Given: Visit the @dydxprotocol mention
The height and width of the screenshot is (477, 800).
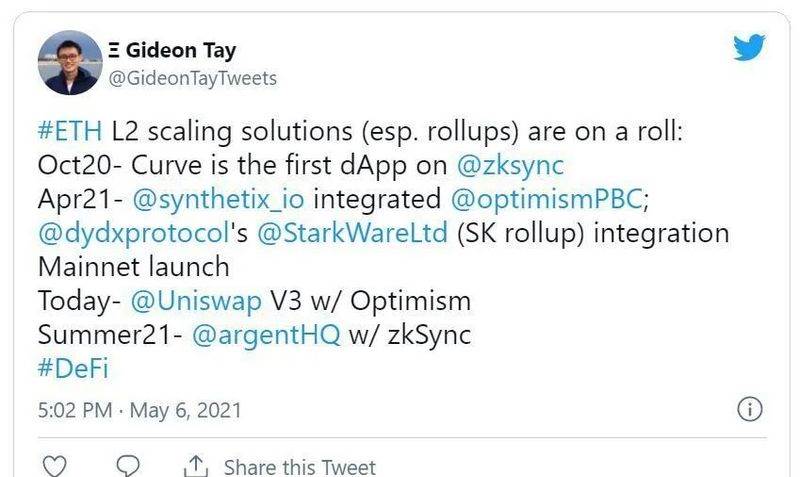Looking at the screenshot, I should (133, 233).
